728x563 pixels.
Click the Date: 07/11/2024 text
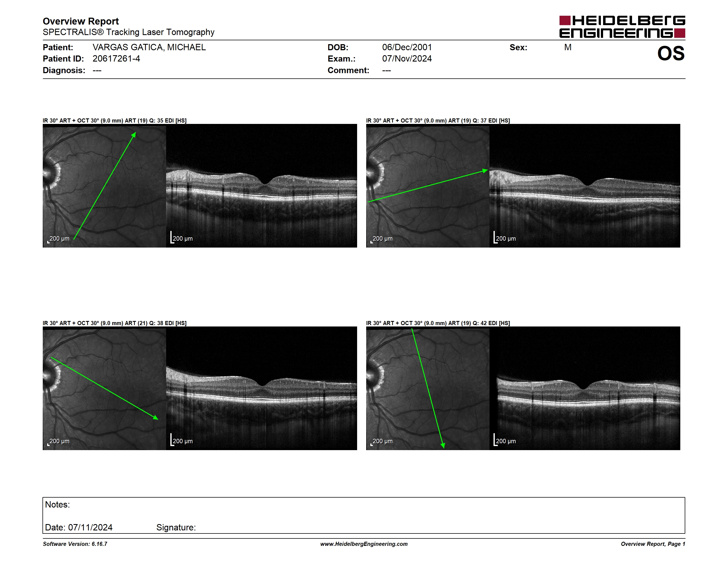click(79, 527)
